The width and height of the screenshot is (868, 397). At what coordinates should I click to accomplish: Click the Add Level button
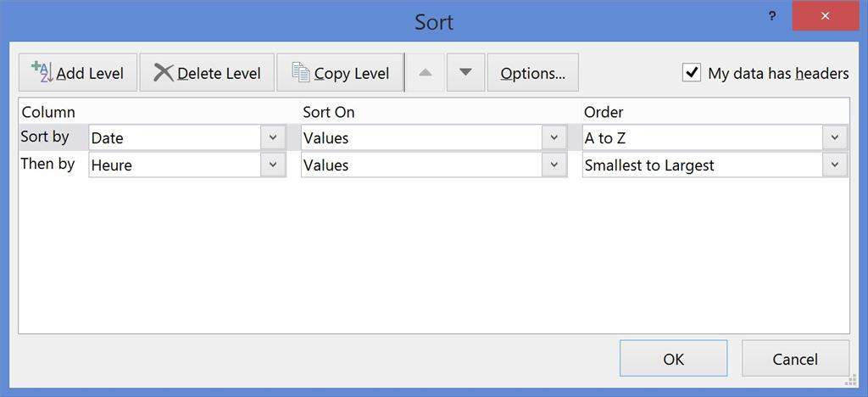(78, 73)
